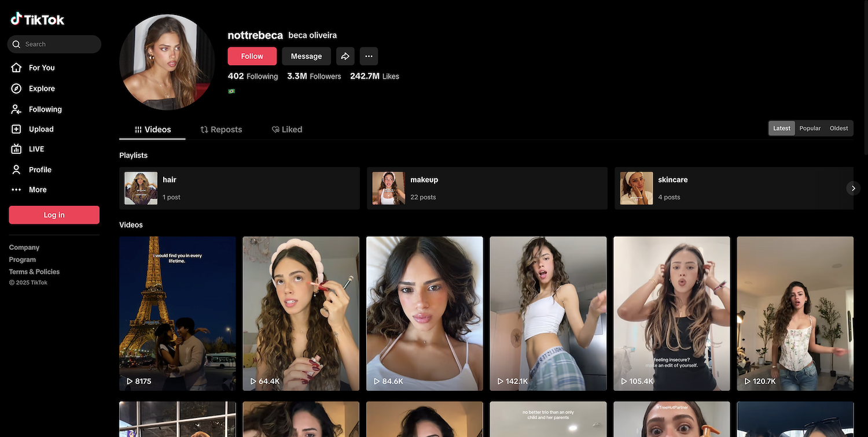
Task: Click the play icon beside 105.4K
Action: tap(624, 382)
